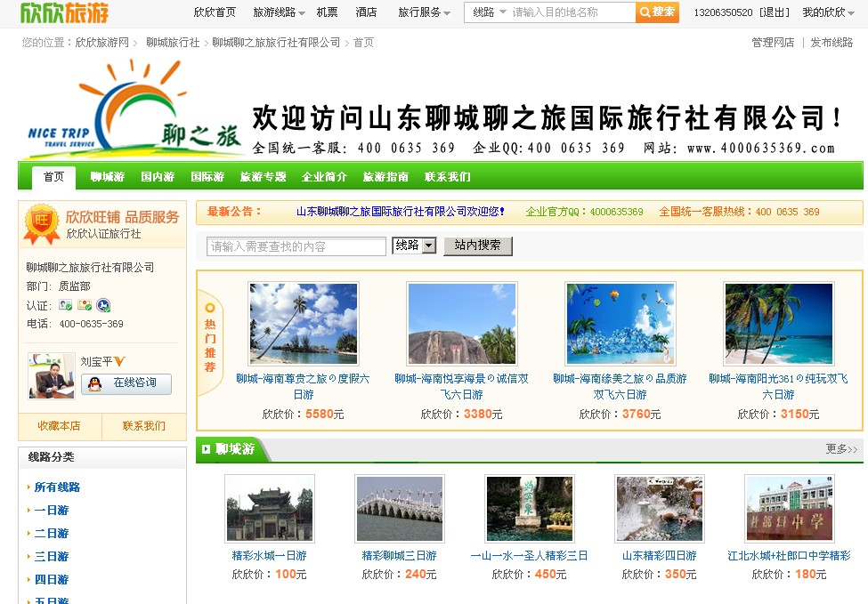Click the orange V badge beside 刘宝平
Viewport: 868px width, 604px height.
(x=119, y=361)
